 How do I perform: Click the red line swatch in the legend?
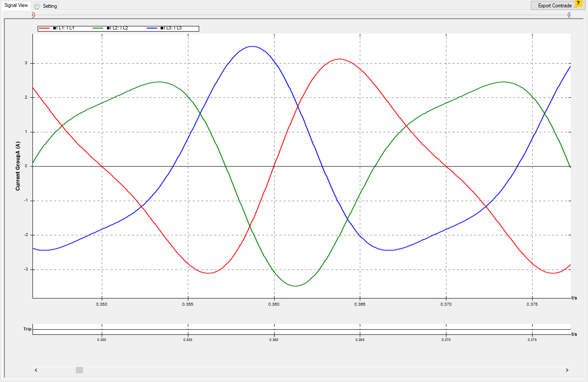pos(45,28)
